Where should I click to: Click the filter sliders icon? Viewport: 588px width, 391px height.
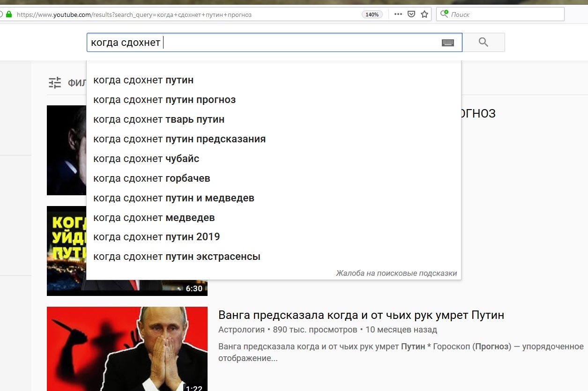click(55, 83)
